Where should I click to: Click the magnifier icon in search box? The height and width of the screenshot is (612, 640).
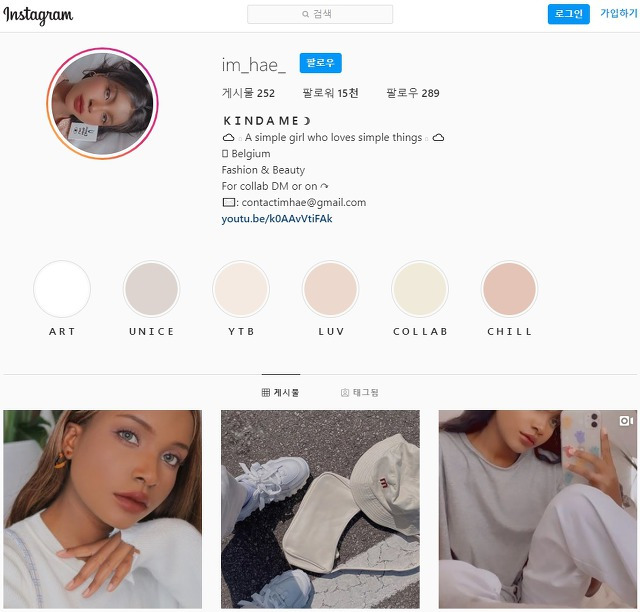(x=305, y=14)
